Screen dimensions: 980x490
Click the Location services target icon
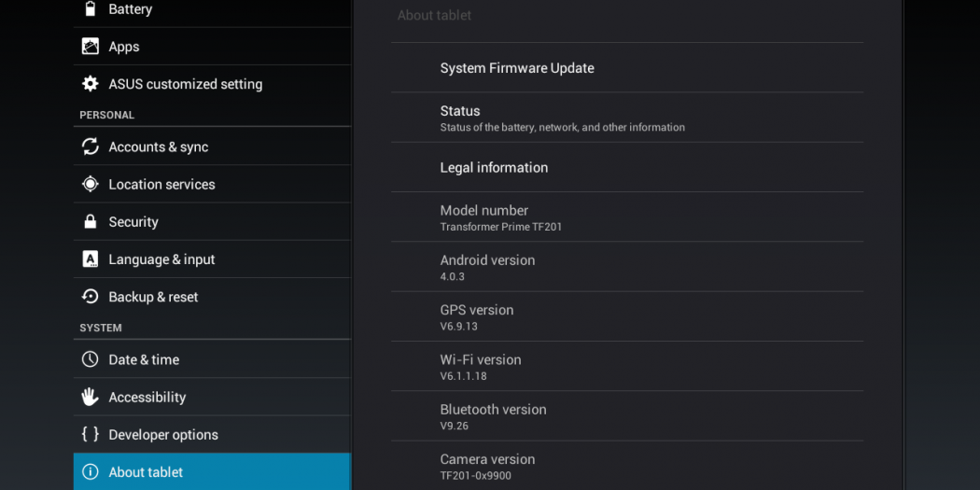click(x=91, y=184)
